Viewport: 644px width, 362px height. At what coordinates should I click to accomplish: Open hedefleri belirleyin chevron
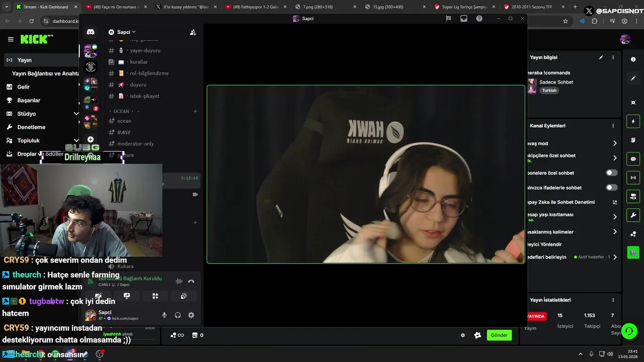(615, 257)
